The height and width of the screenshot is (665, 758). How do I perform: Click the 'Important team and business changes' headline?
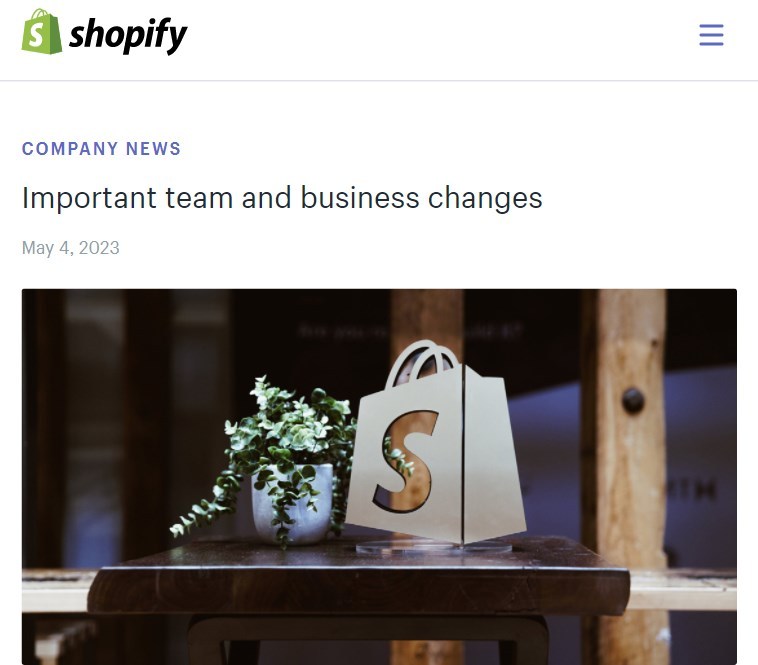[x=282, y=198]
